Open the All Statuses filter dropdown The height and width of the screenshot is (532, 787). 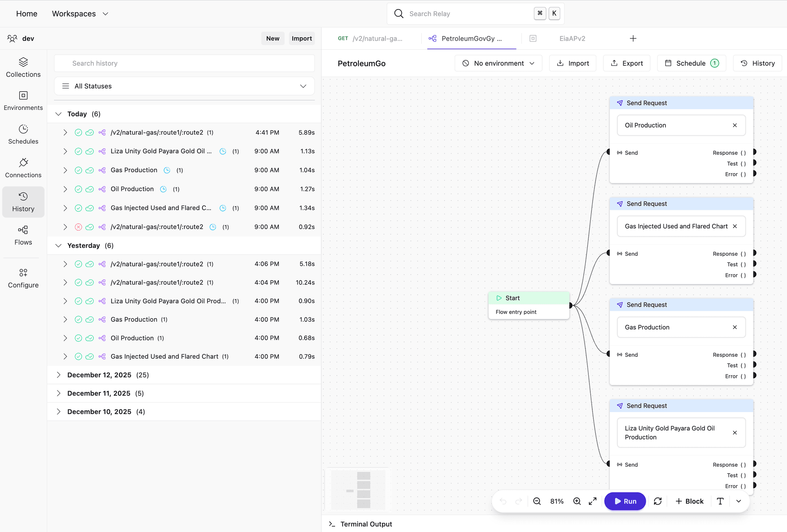(184, 86)
